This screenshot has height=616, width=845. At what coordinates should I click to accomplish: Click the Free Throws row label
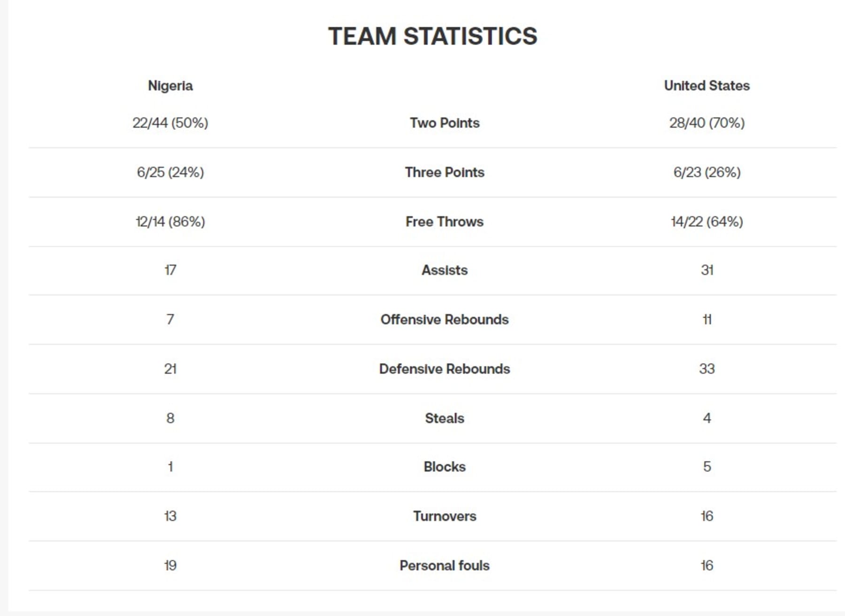tap(445, 222)
